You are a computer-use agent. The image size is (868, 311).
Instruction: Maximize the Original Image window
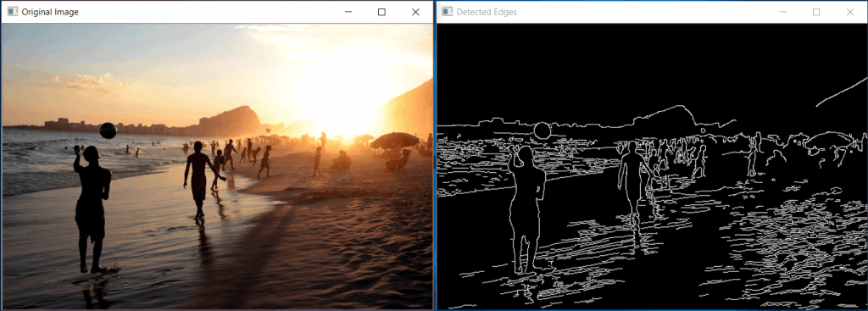pos(381,12)
